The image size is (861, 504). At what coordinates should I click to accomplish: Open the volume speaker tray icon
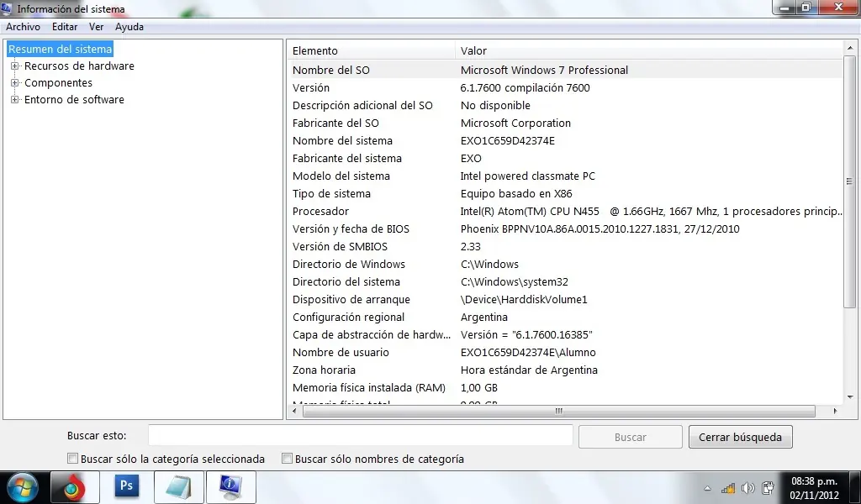coord(747,488)
